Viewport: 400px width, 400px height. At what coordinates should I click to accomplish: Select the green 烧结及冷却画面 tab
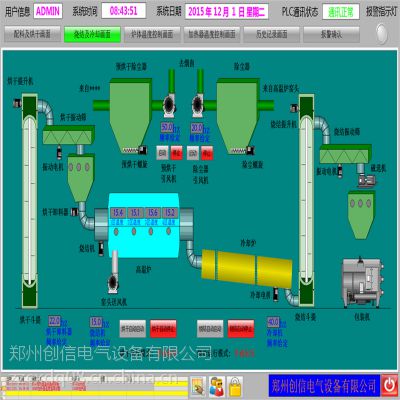[92, 34]
